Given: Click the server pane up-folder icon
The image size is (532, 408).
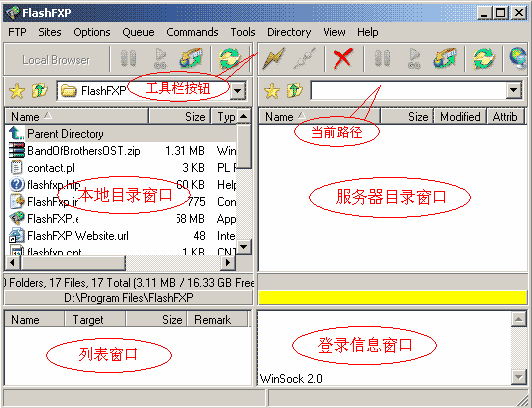Looking at the screenshot, I should [295, 91].
